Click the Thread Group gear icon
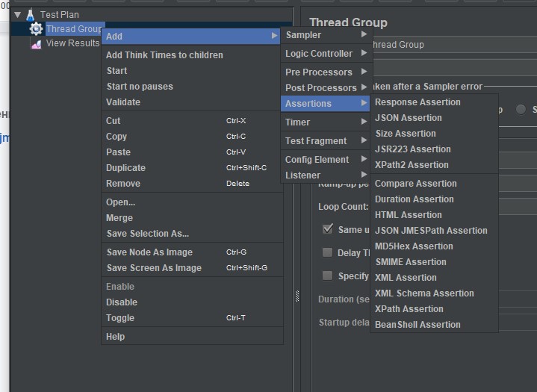This screenshot has width=537, height=392. pyautogui.click(x=36, y=29)
